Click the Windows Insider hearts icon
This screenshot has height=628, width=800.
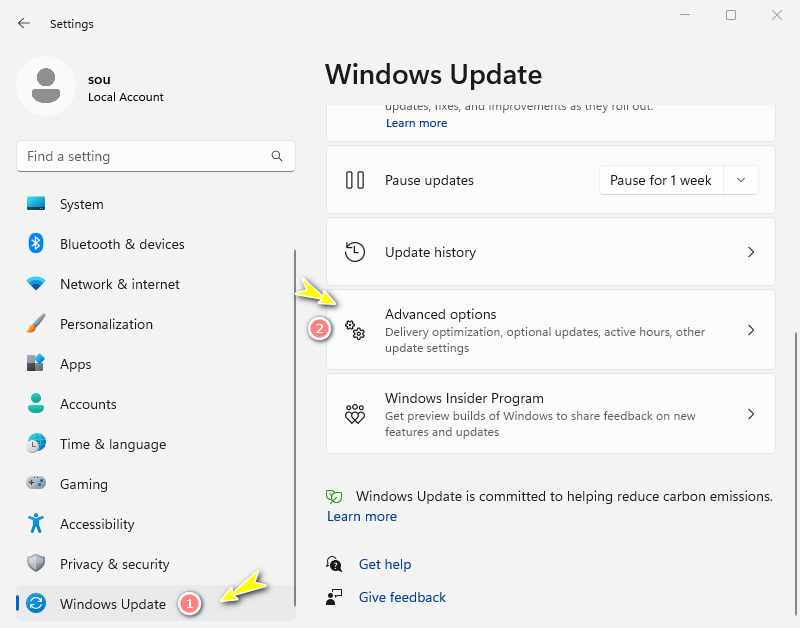pyautogui.click(x=355, y=414)
